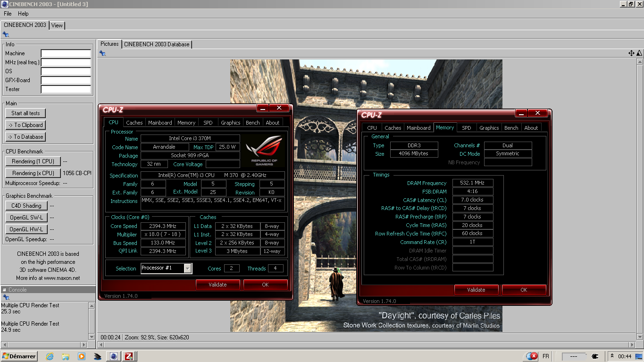Open Mainboard tab in right CPU-Z window
This screenshot has width=644, height=362.
418,128
